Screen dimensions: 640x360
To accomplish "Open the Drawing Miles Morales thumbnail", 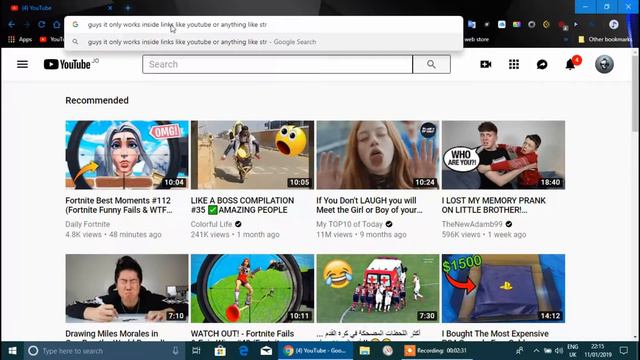I will tap(127, 289).
